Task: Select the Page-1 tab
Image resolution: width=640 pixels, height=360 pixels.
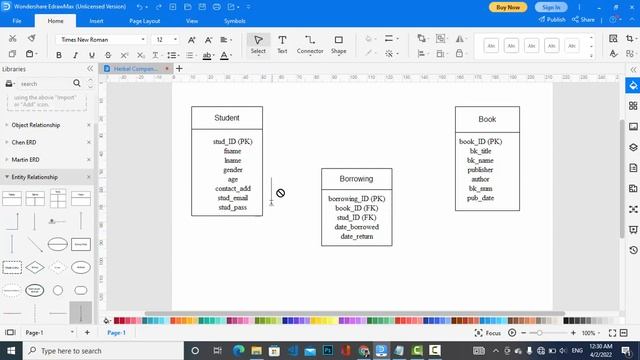Action: click(x=116, y=333)
